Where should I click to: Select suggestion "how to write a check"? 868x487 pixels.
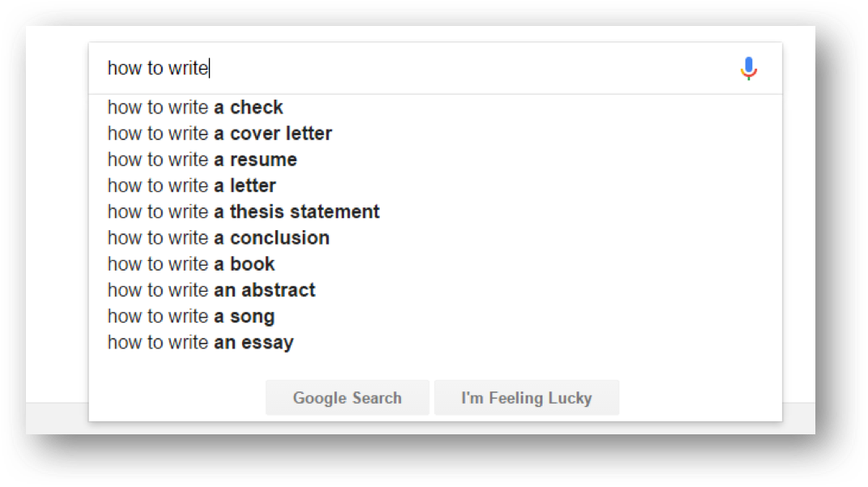tap(195, 108)
